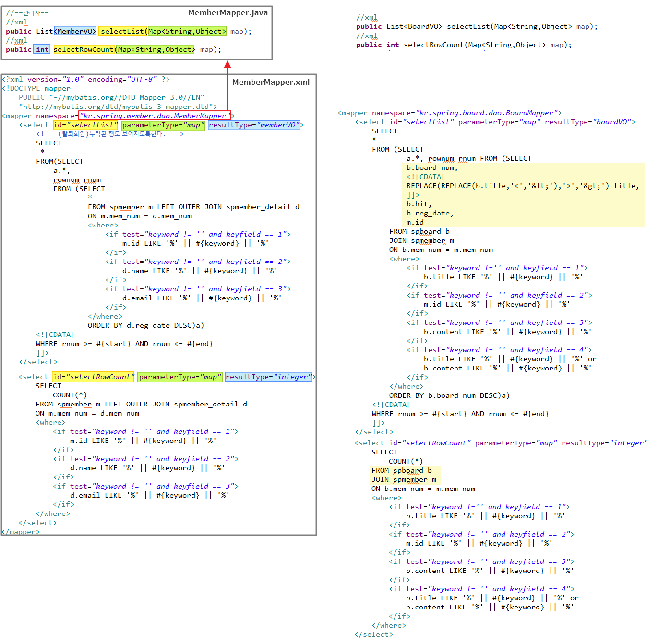Click namespace value kr.spring.member.dao.MemberMapper

coord(155,116)
